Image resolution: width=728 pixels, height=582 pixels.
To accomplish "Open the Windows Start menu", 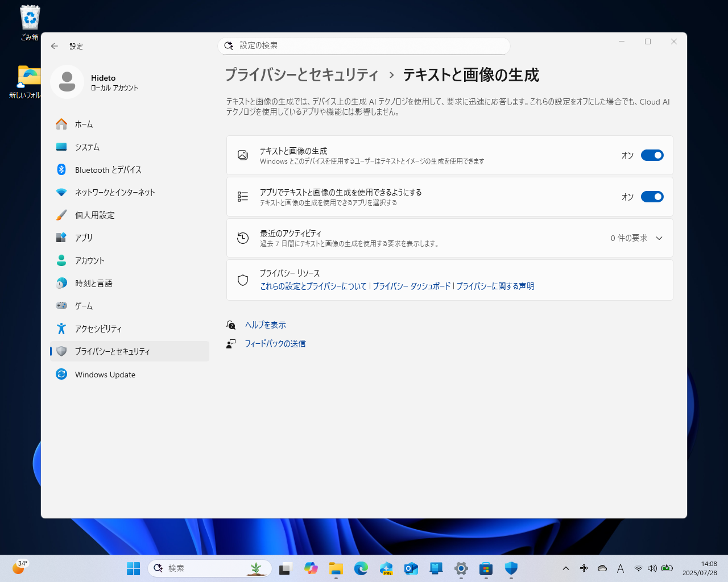I will (133, 568).
